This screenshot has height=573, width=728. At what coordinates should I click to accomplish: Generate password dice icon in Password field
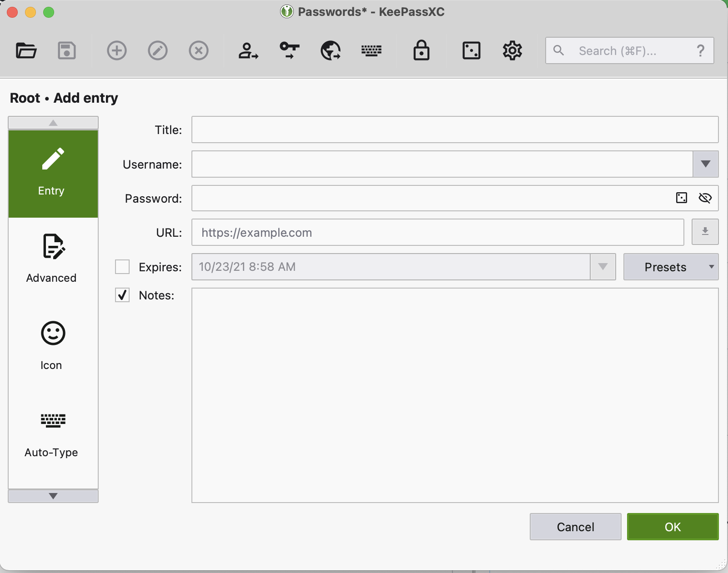(x=682, y=198)
